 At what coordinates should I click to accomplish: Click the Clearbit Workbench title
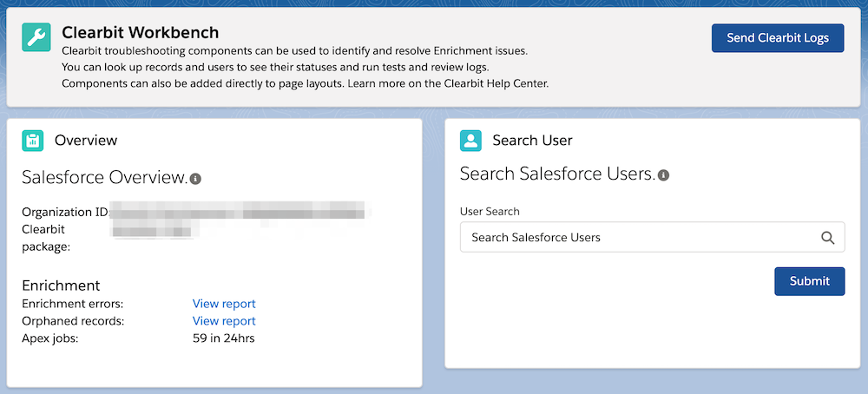(x=140, y=33)
